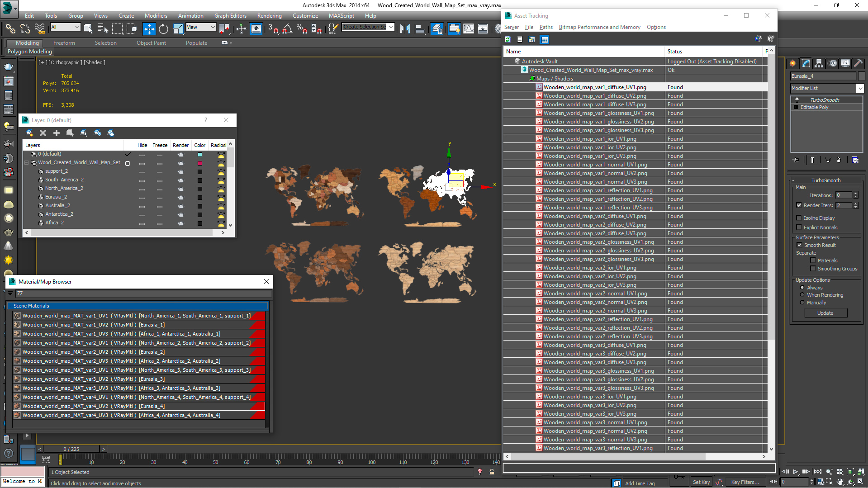Viewport: 868px width, 488px height.
Task: Open the Modifiers menu
Action: (156, 15)
